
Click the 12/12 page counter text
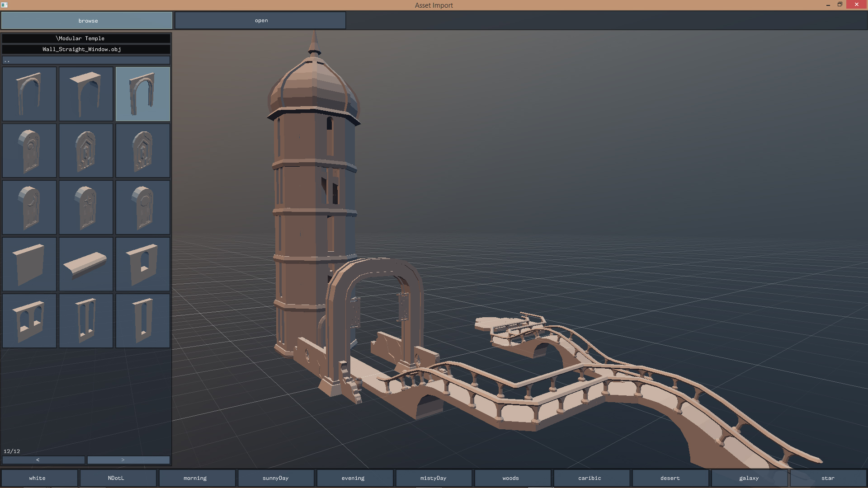pos(12,451)
